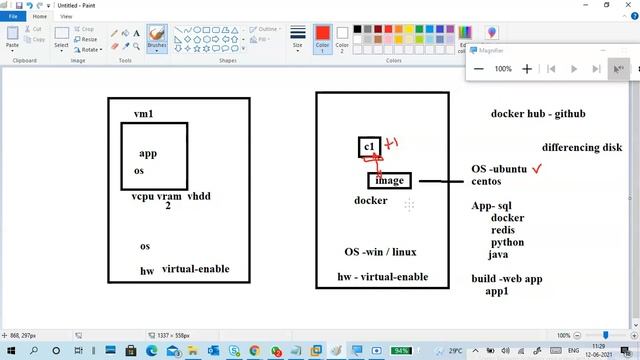The height and width of the screenshot is (360, 640).
Task: Expand the Select dropdown arrow
Action: 62,51
